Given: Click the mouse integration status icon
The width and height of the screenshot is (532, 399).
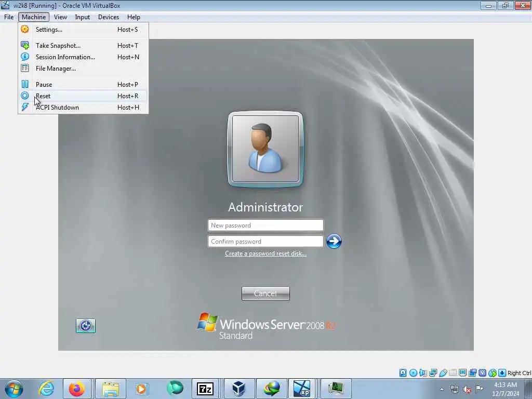Looking at the screenshot, I should point(493,373).
